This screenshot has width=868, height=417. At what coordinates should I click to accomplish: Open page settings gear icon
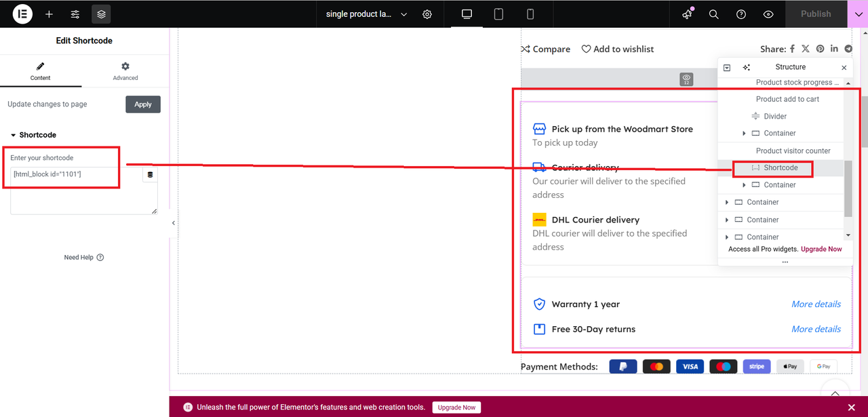click(x=427, y=14)
